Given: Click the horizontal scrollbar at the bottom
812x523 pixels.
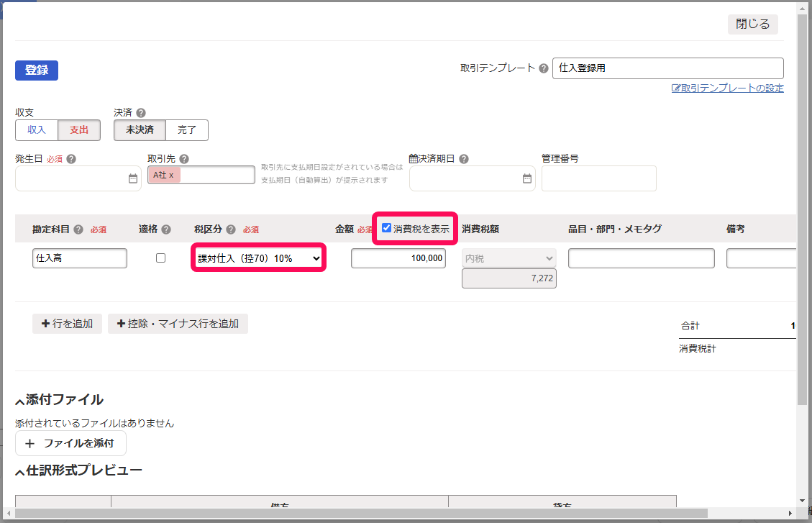Looking at the screenshot, I should pos(362,513).
